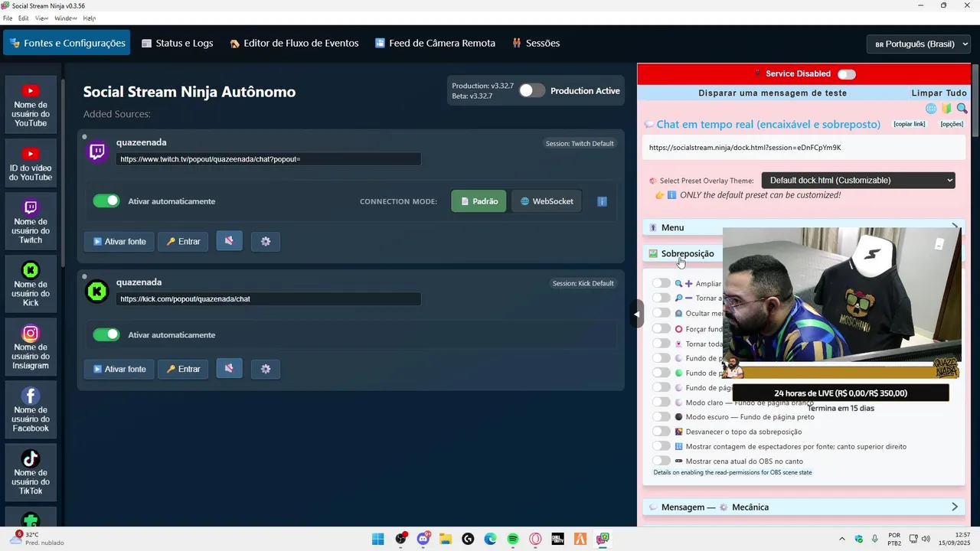Image resolution: width=980 pixels, height=551 pixels.
Task: Click 'Disparar uma mensagem de teste'
Action: tap(773, 93)
